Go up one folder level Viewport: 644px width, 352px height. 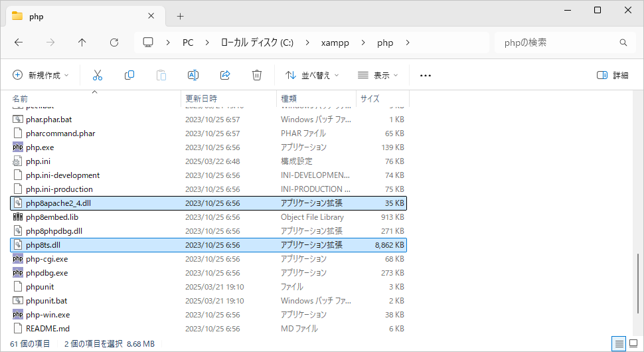tap(82, 43)
